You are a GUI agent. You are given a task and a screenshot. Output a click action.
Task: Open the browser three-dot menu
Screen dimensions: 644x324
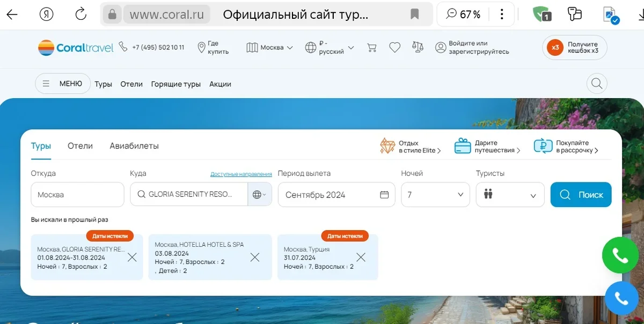click(x=502, y=14)
